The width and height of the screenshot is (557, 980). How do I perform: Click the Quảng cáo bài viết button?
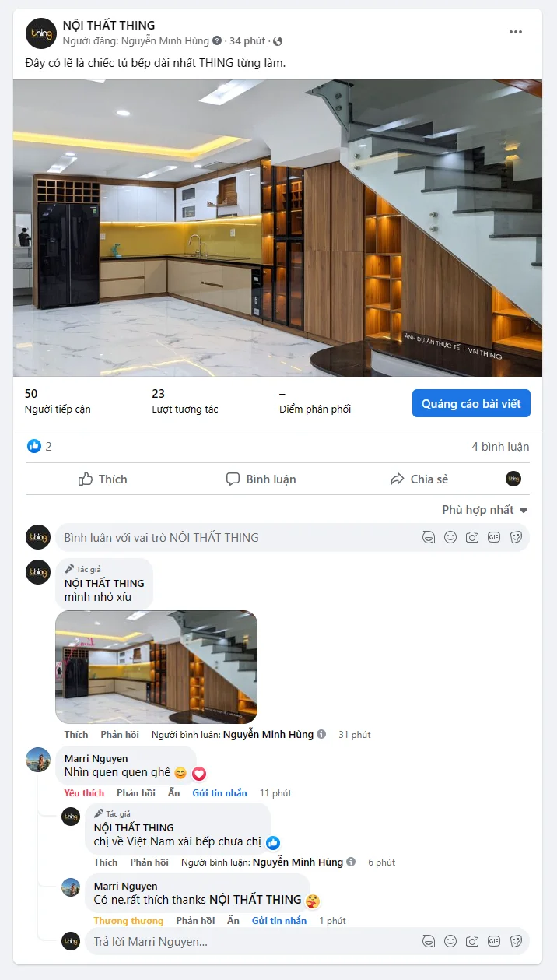(x=471, y=403)
